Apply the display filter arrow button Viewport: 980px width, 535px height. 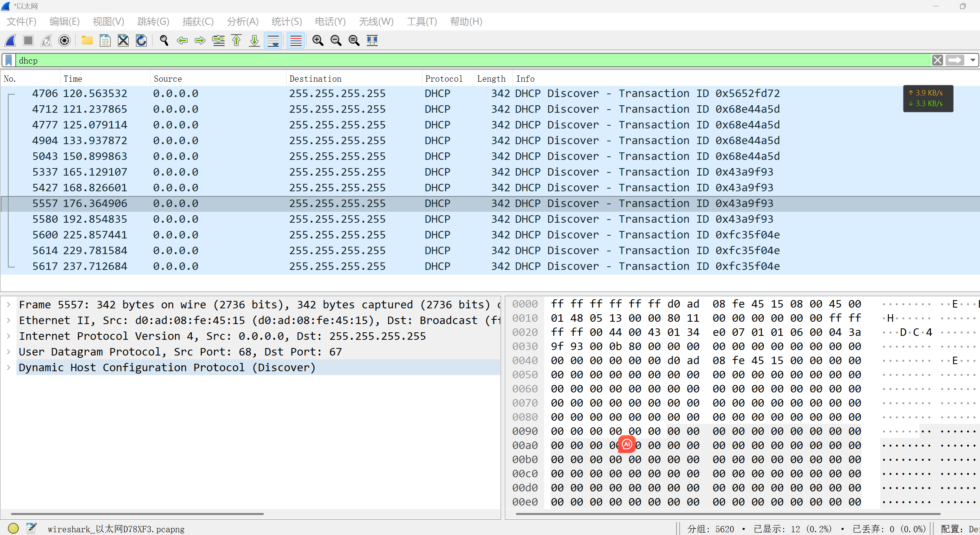coord(954,60)
